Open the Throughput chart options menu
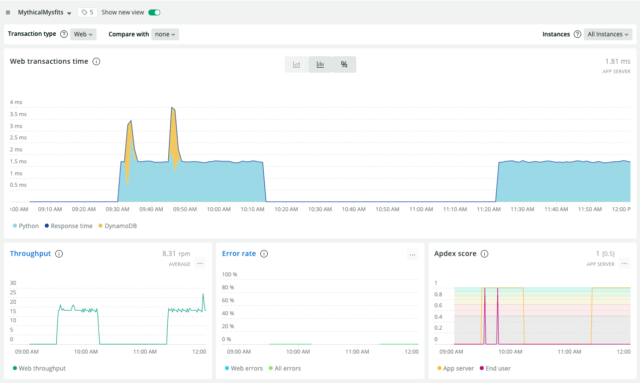 200,263
